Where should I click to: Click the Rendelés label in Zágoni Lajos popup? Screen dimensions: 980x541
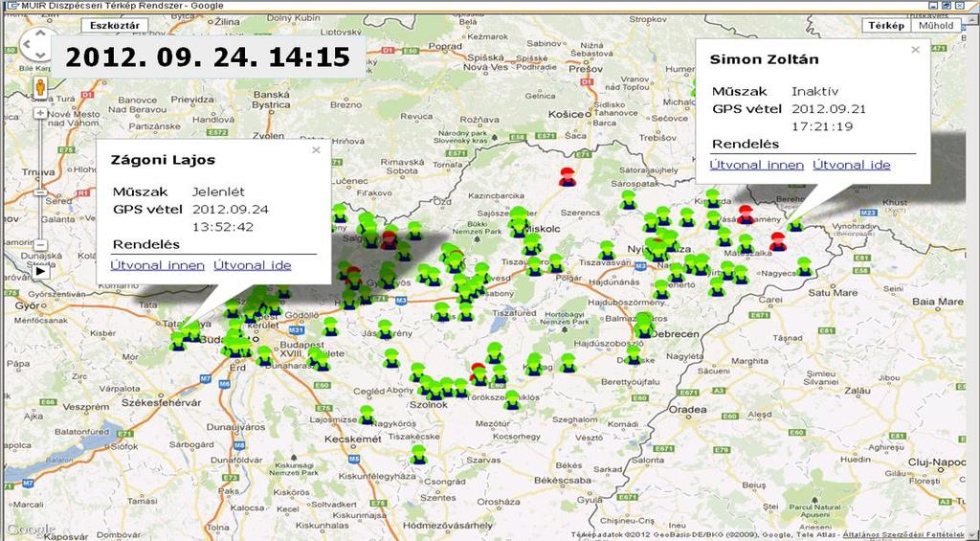pos(145,244)
